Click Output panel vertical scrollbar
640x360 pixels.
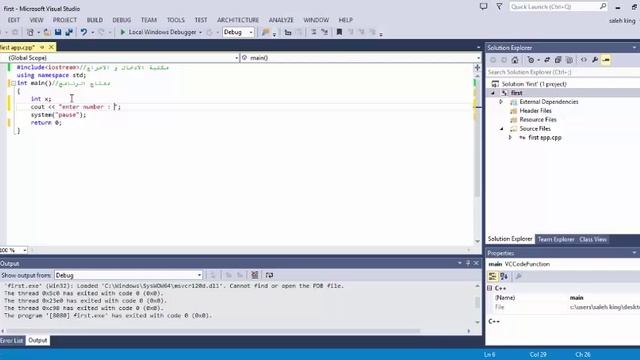(478, 304)
